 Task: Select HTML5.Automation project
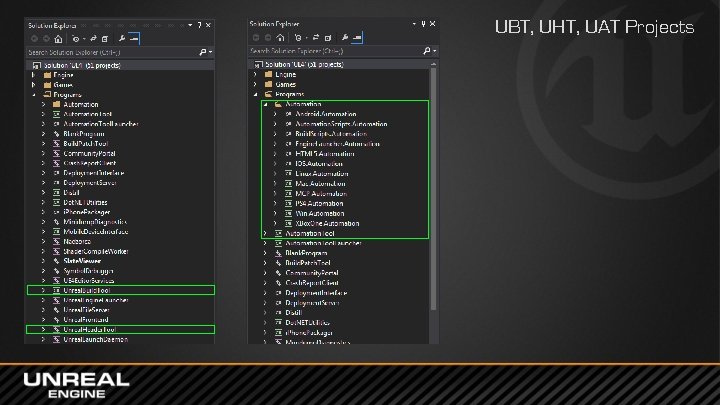coord(325,154)
